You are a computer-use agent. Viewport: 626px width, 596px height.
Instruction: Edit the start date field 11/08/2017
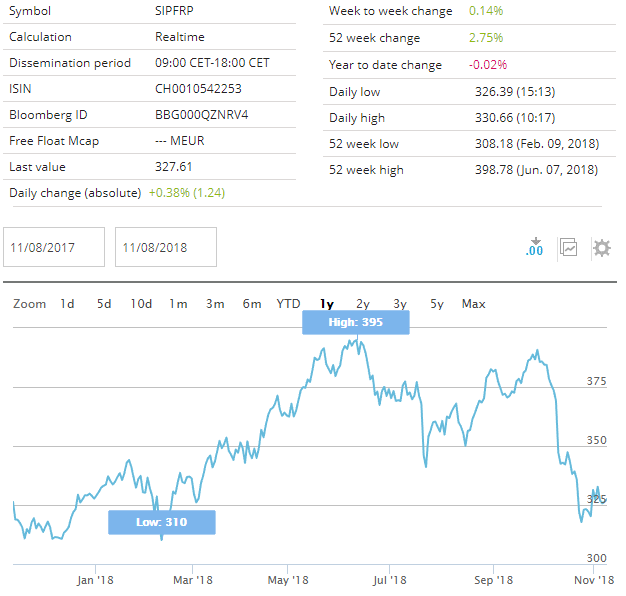tap(54, 247)
